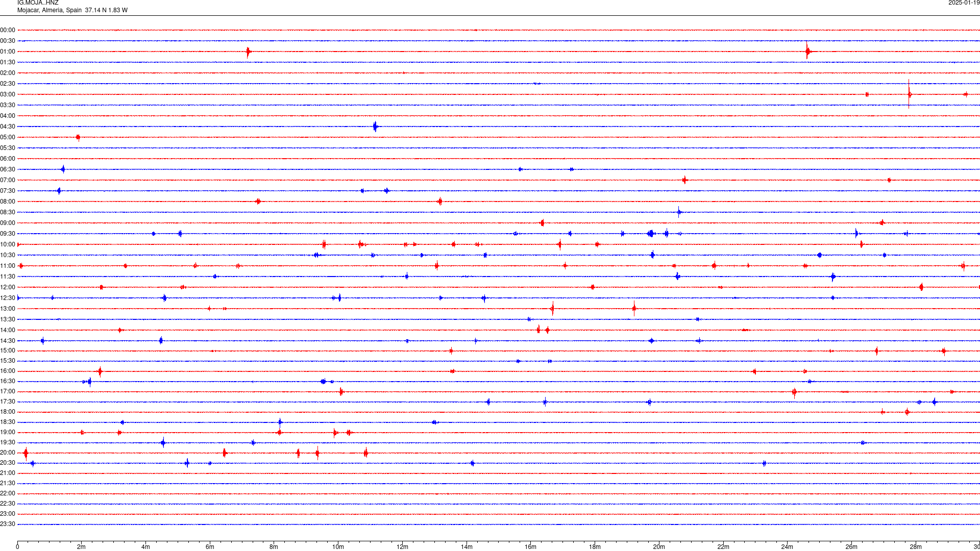Select the 05:30 trace time label
Image resolution: width=980 pixels, height=551 pixels.
tap(8, 148)
